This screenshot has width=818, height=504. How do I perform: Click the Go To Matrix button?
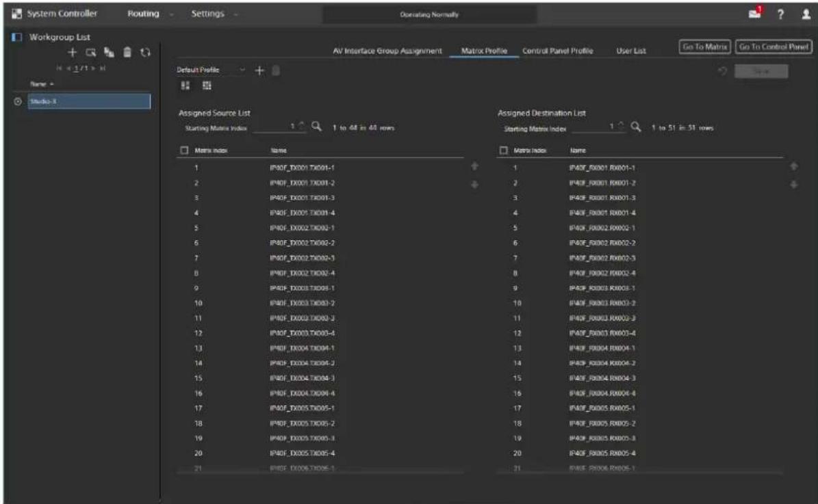tap(705, 47)
